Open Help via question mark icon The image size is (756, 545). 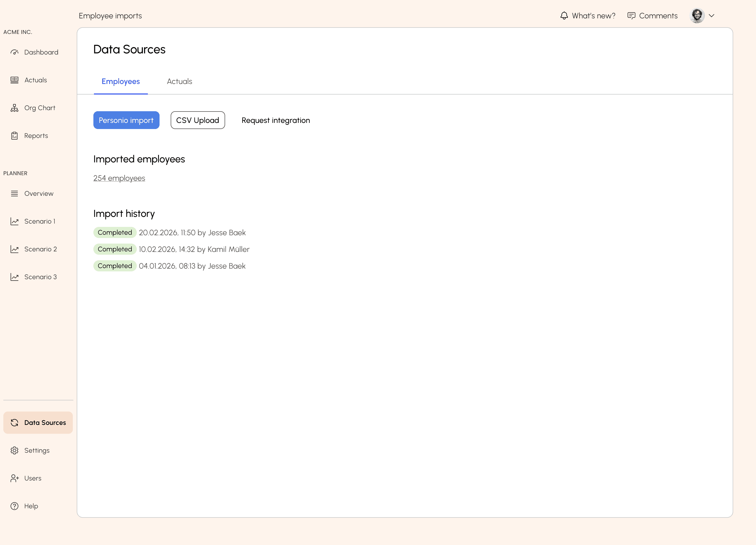pos(14,506)
